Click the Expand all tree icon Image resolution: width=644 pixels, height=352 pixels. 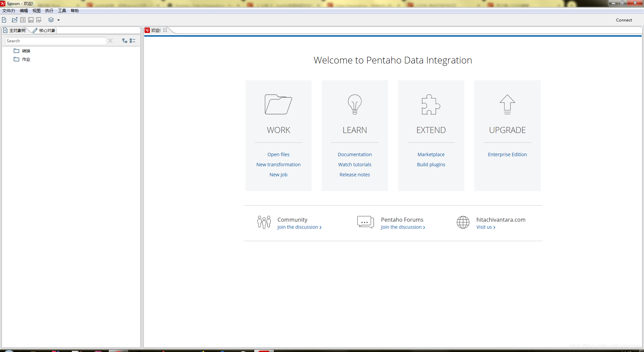pos(125,41)
